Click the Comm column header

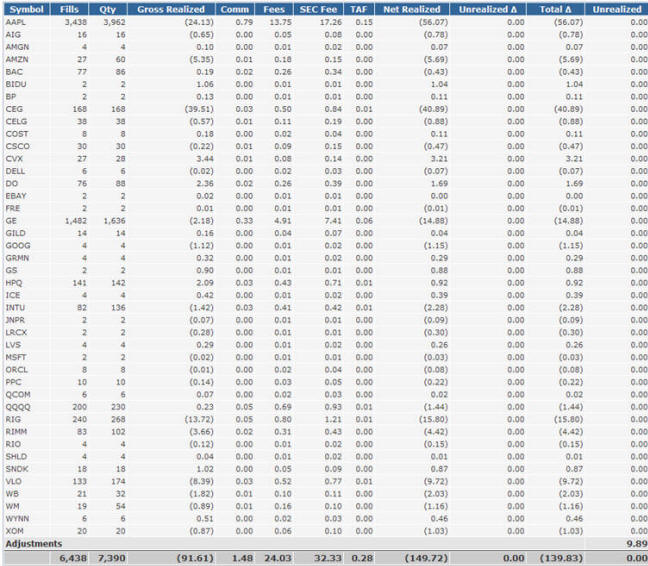click(235, 9)
